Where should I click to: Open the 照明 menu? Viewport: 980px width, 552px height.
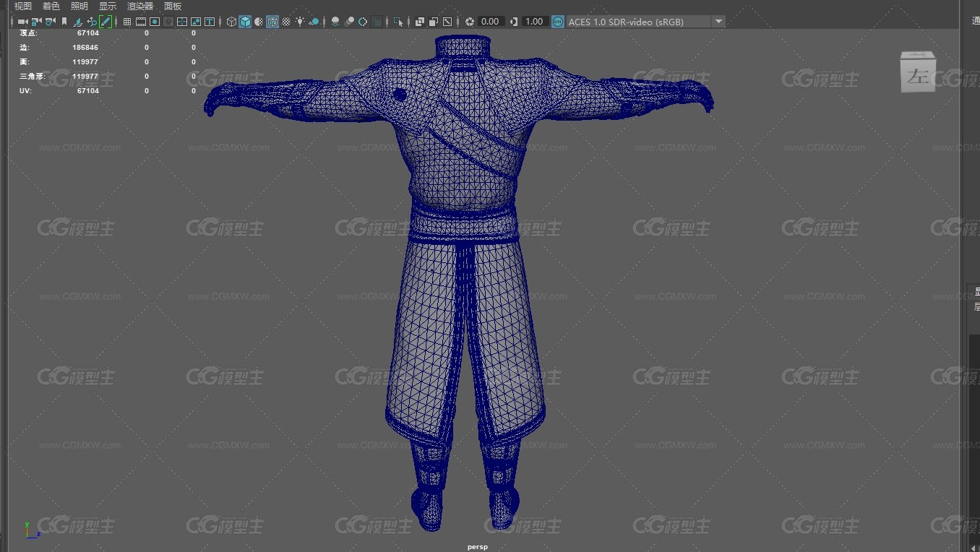(x=79, y=6)
